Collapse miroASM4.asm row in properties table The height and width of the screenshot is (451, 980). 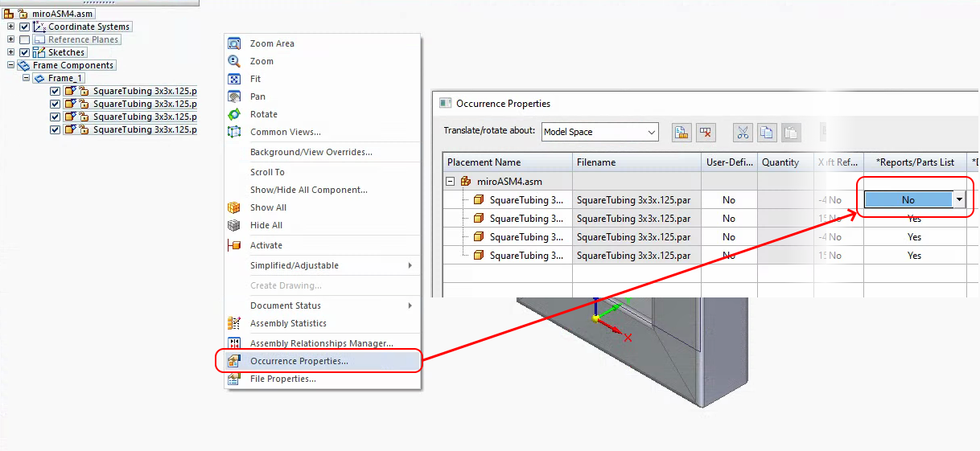point(451,182)
